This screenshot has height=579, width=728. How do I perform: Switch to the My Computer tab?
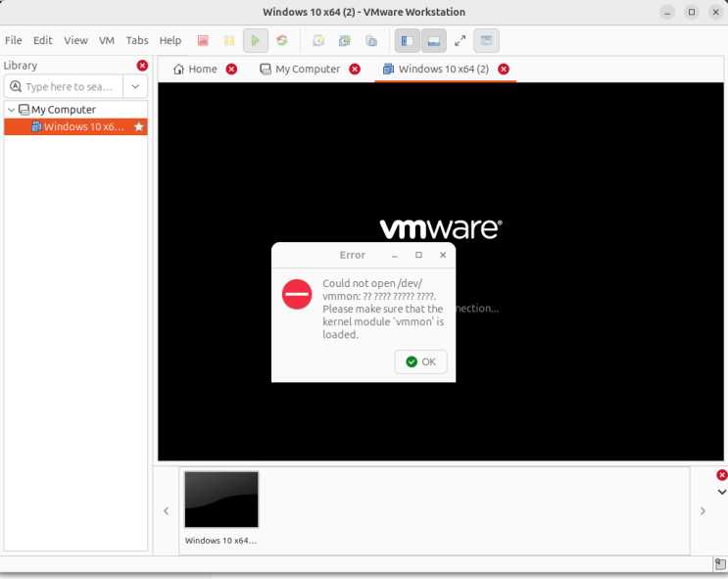300,70
